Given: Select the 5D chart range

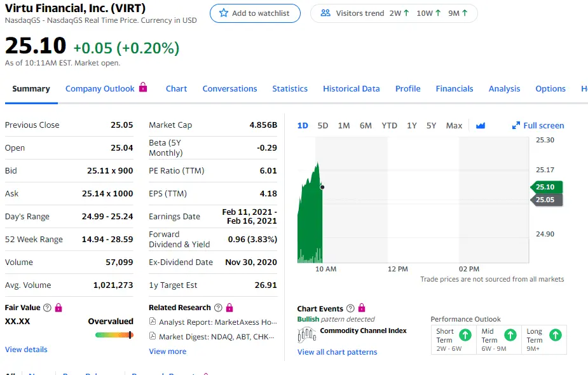Looking at the screenshot, I should 322,126.
